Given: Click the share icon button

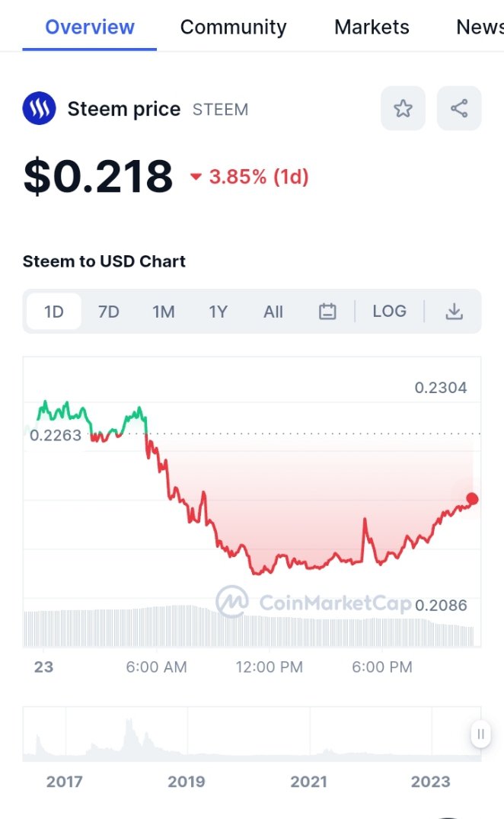Looking at the screenshot, I should coord(459,108).
